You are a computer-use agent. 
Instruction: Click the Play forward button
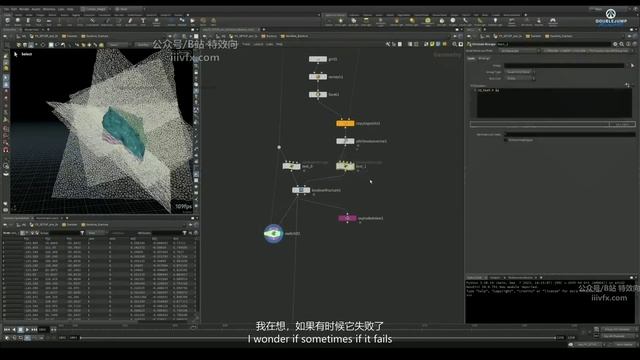coord(27,329)
